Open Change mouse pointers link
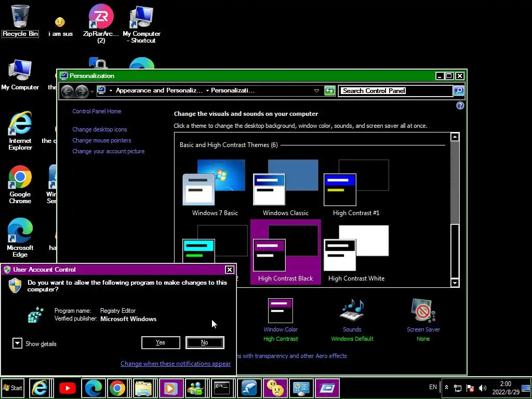 (x=102, y=140)
